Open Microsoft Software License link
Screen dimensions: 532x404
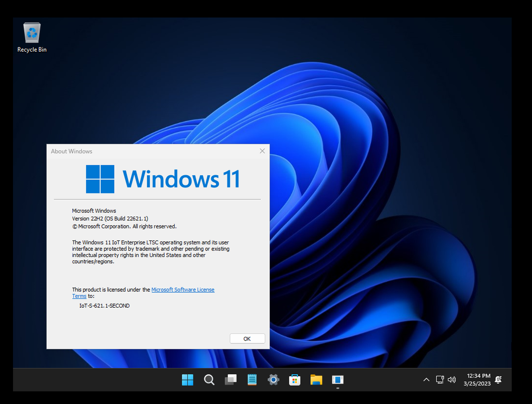coord(183,290)
